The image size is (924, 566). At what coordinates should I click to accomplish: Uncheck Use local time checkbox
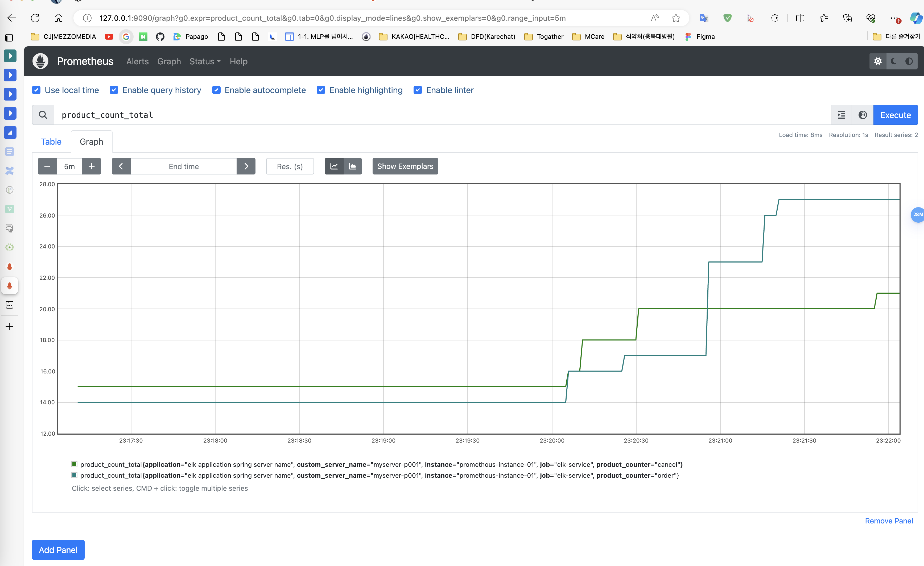[x=36, y=90]
